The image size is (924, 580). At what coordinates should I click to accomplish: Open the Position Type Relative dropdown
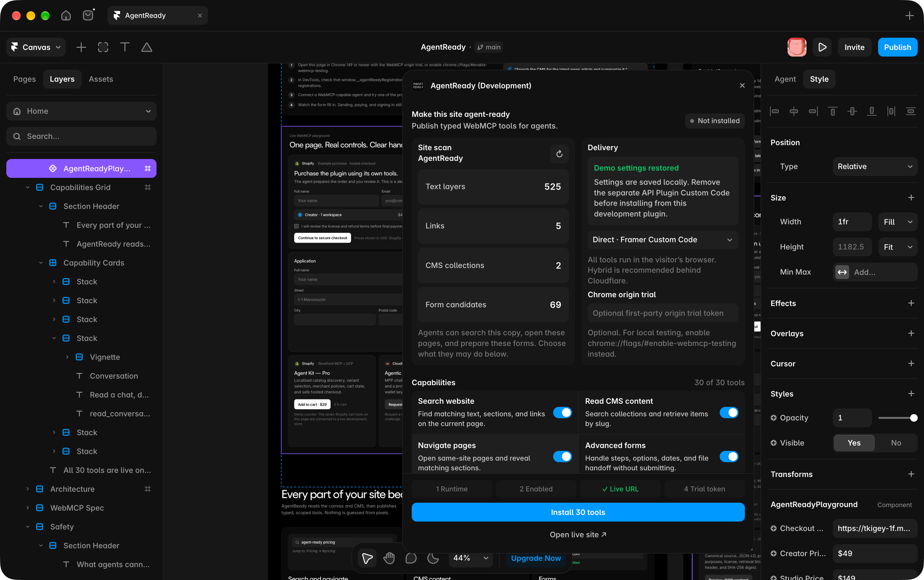(875, 167)
